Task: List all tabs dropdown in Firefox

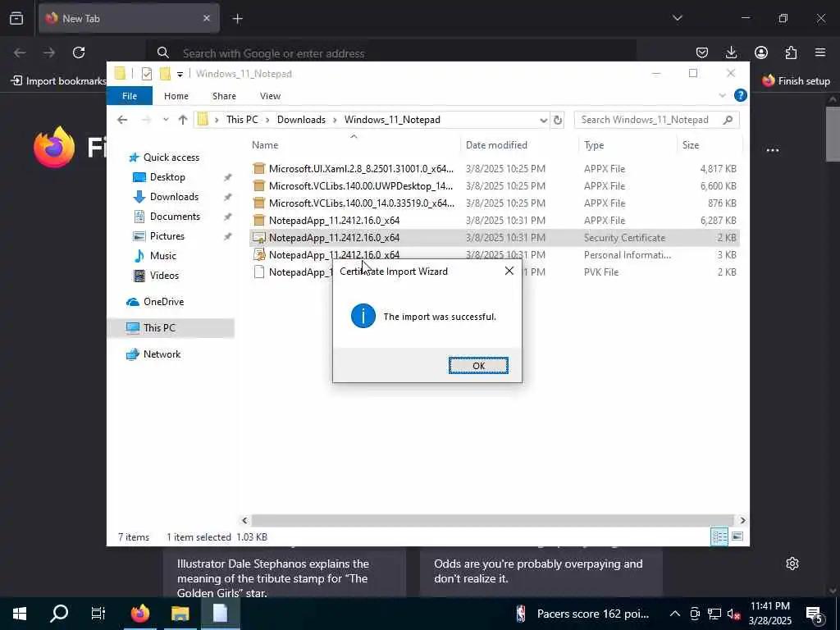Action: point(677,18)
